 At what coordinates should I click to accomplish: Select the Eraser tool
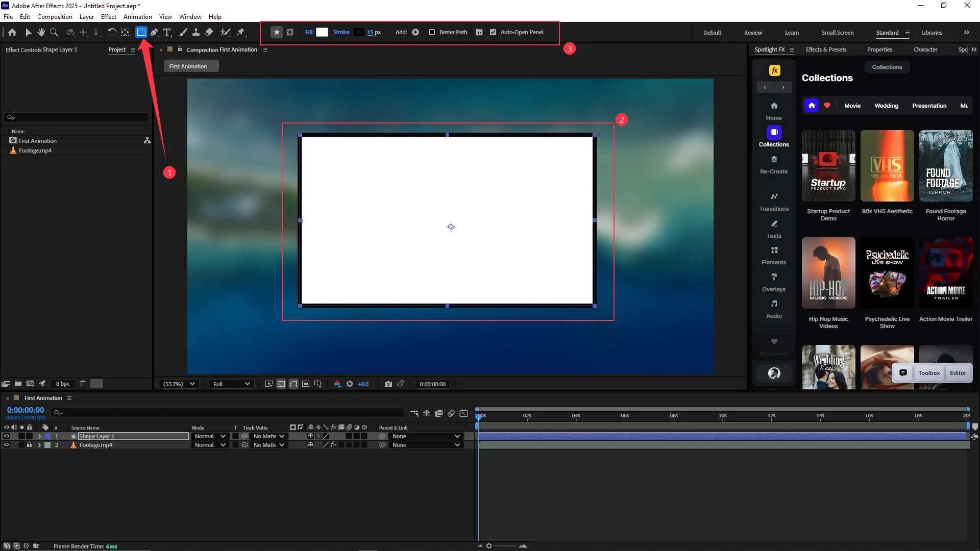coord(209,32)
